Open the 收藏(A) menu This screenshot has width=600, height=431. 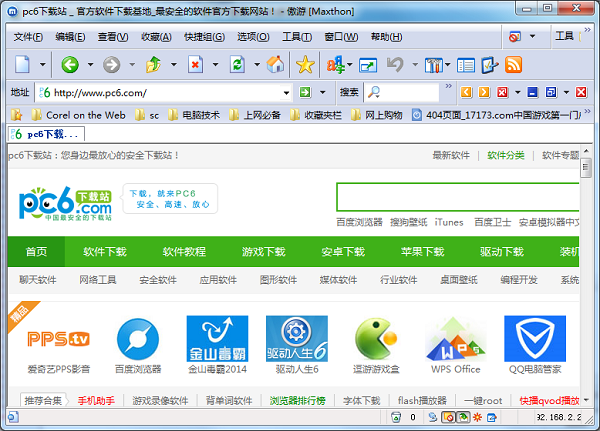156,37
